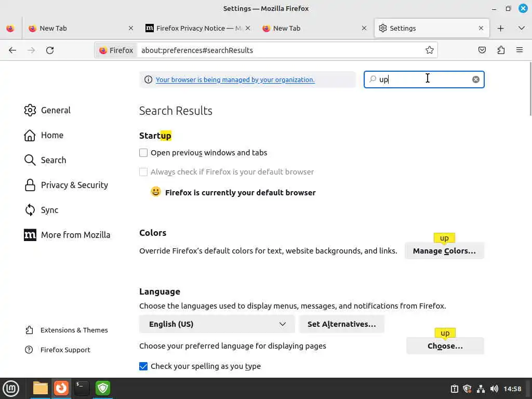Click the Colors section heading
Viewport: 532px width, 399px height.
(153, 233)
